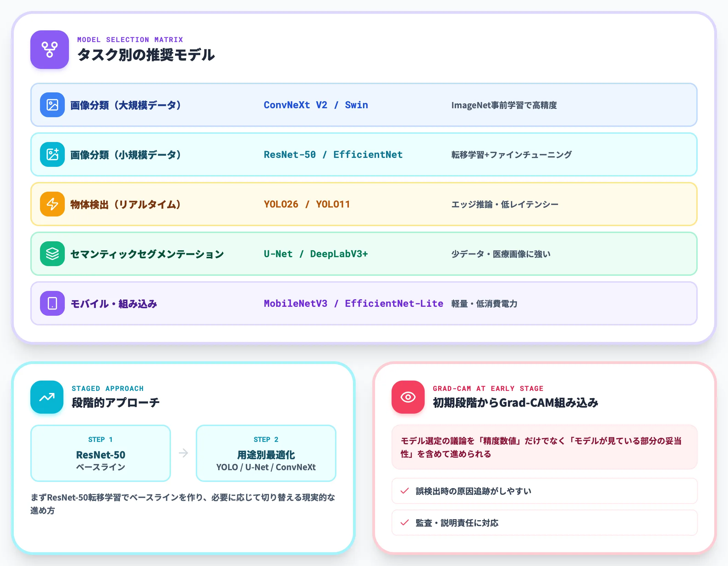
Task: Click the まずResNet-50転移学習 description paragraph
Action: tap(183, 504)
